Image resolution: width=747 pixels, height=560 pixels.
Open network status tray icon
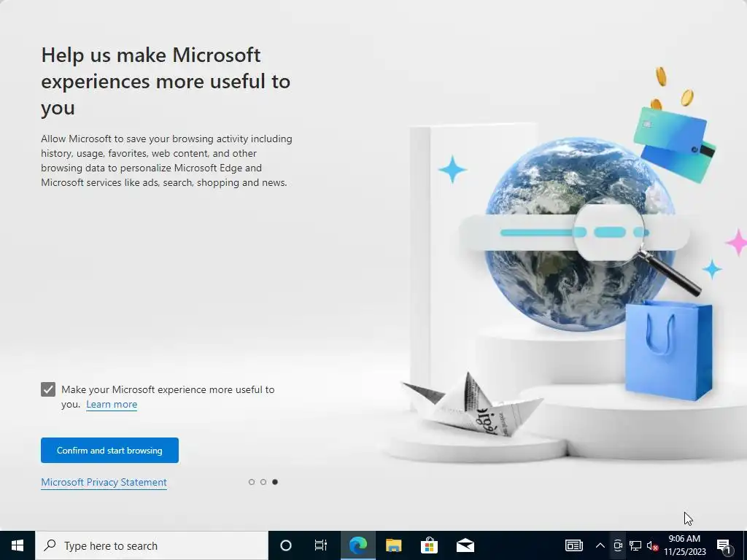pos(635,545)
